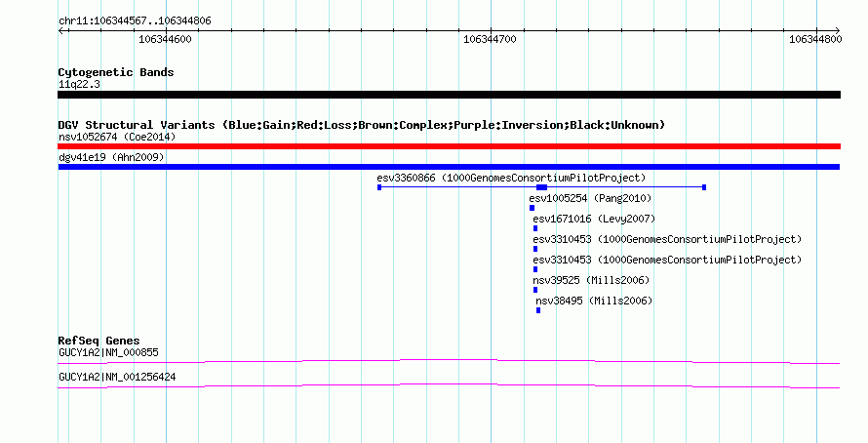
Task: Open the esv1005254 (Pang2010) label
Action: coord(590,198)
